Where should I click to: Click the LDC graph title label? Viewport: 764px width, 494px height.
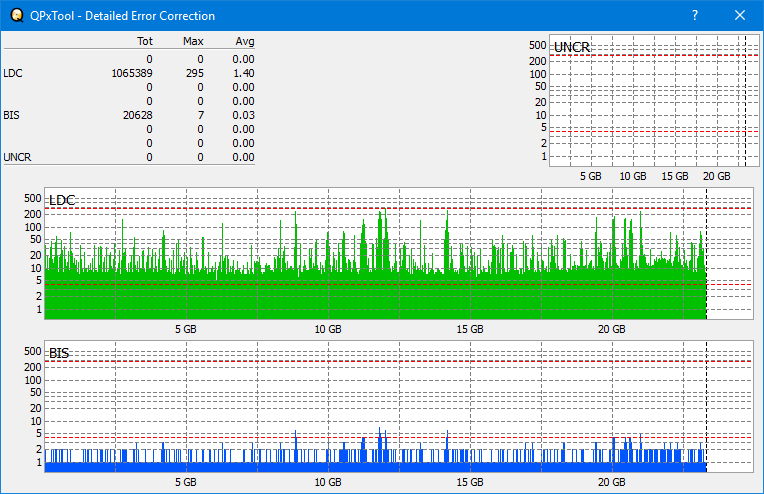tap(62, 200)
